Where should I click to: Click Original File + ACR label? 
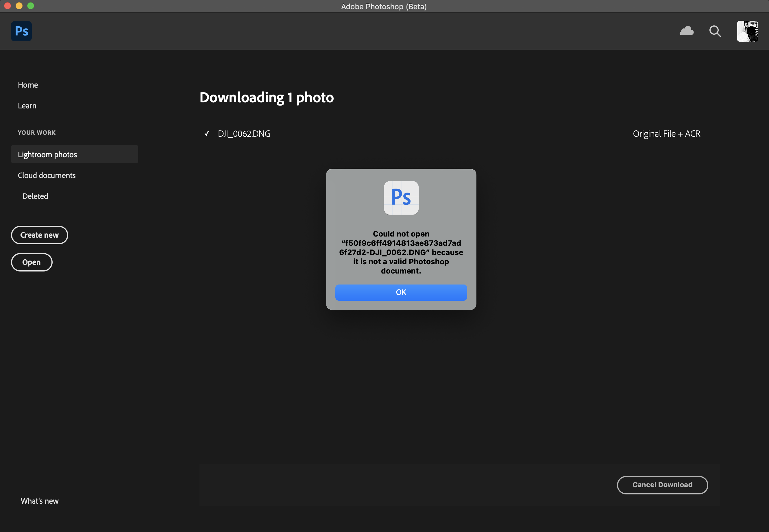tap(667, 134)
